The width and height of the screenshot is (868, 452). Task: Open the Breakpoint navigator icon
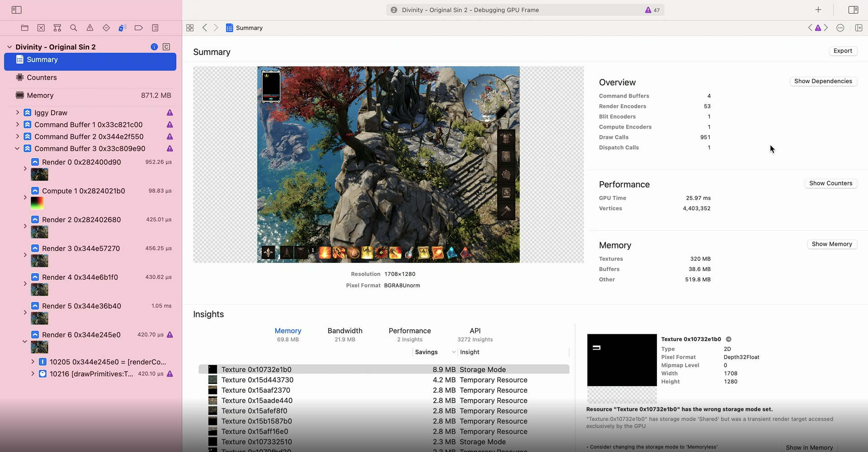[x=139, y=28]
